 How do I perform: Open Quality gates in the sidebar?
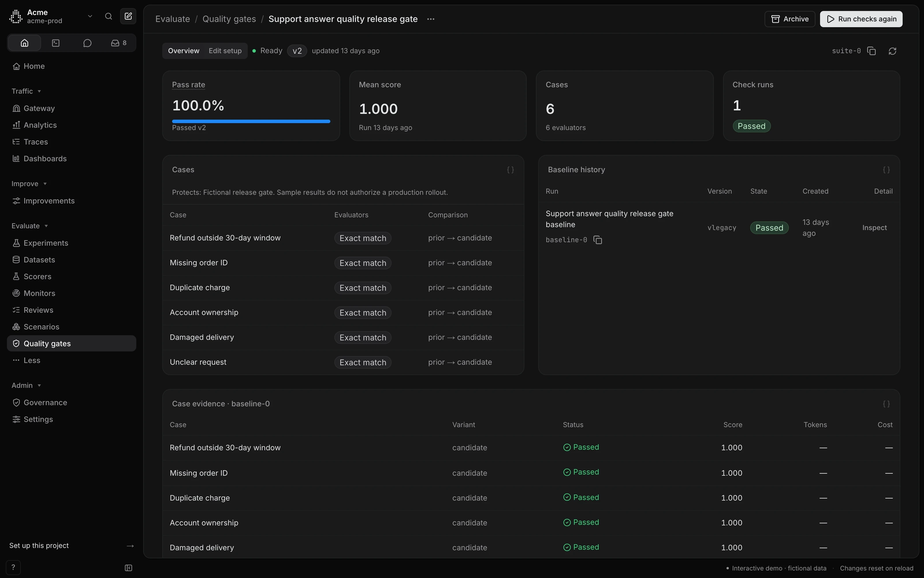71,343
